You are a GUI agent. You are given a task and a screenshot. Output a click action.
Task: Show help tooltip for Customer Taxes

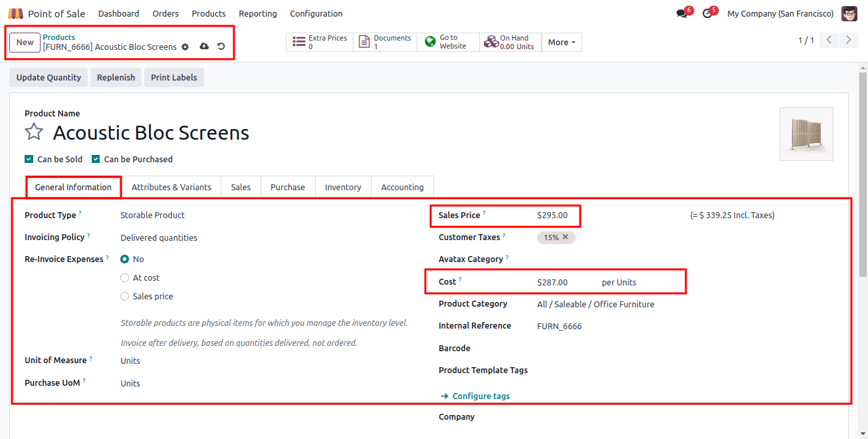click(x=504, y=235)
